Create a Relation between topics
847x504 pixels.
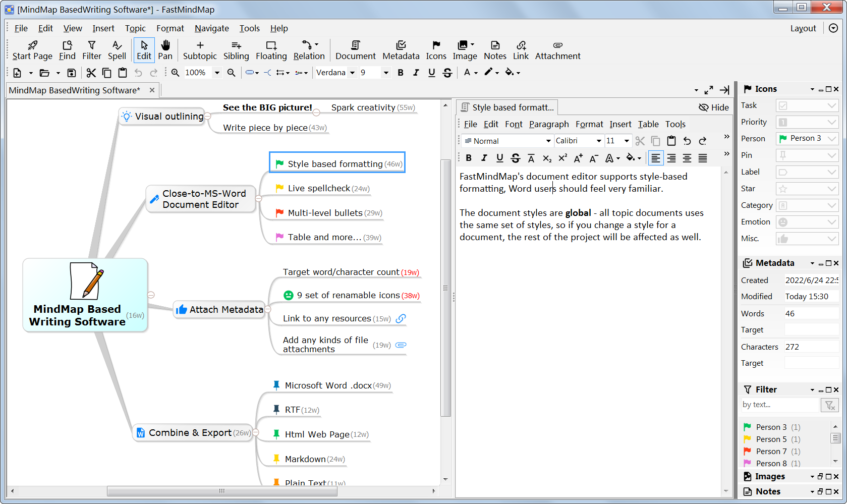309,50
